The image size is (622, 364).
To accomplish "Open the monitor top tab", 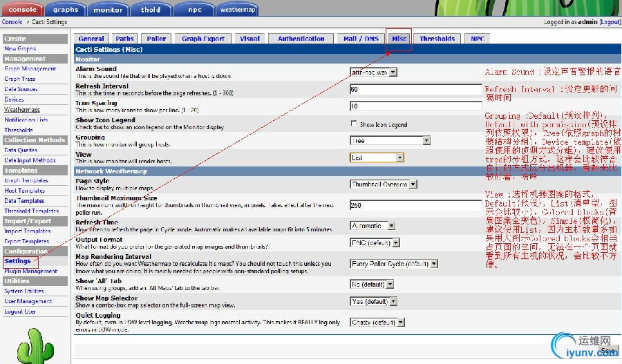I will tap(108, 9).
